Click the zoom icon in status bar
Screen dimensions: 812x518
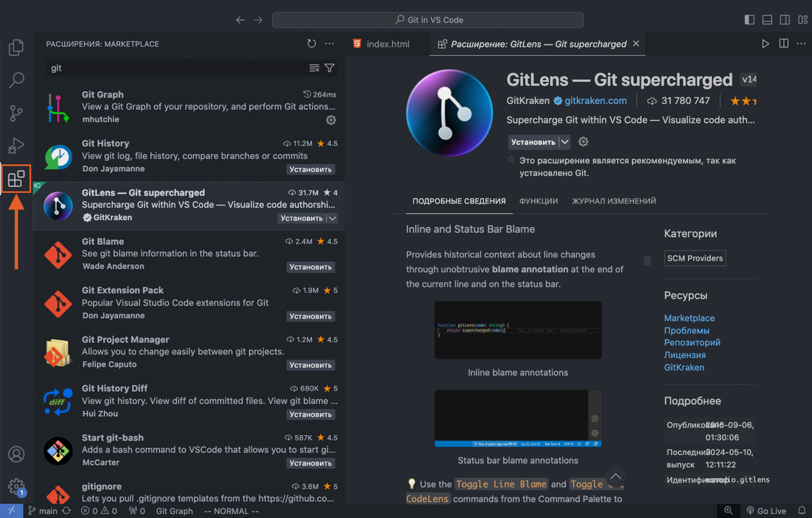pyautogui.click(x=728, y=511)
